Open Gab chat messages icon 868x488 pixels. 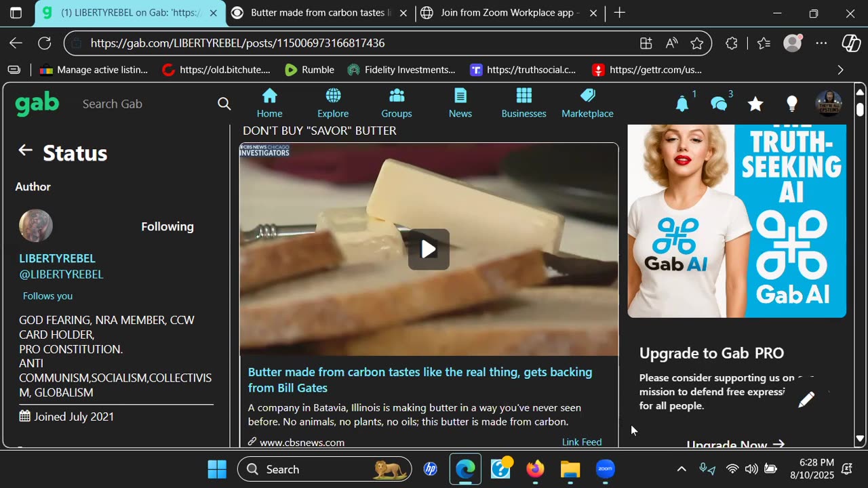tap(719, 104)
